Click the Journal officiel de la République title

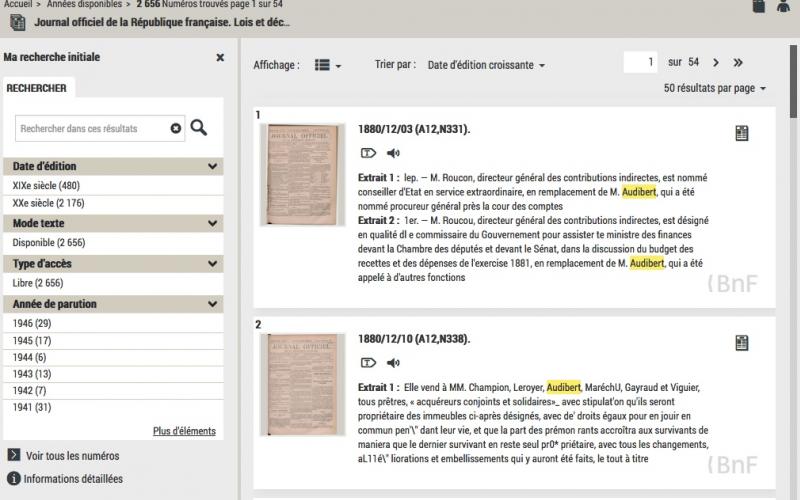pos(162,22)
